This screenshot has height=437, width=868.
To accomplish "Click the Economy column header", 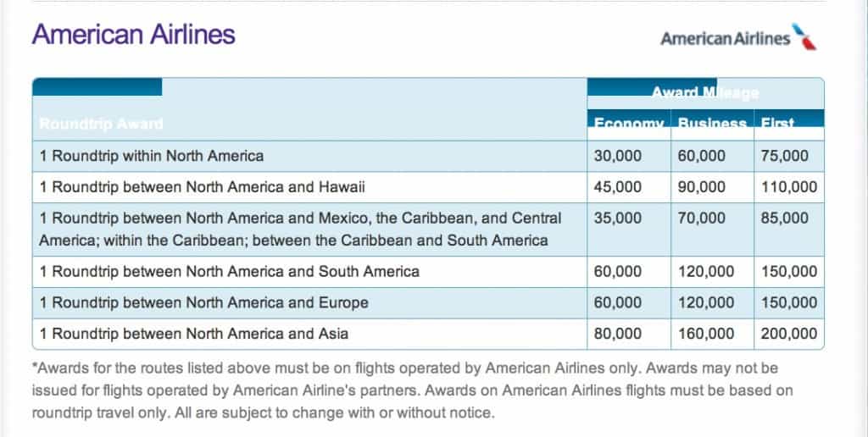I will (x=628, y=124).
